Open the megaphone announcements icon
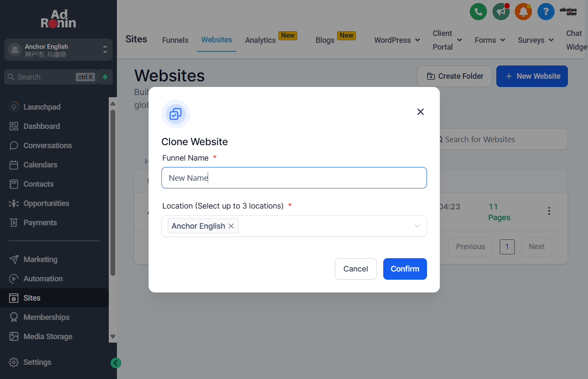Image resolution: width=588 pixels, height=379 pixels. click(x=501, y=12)
